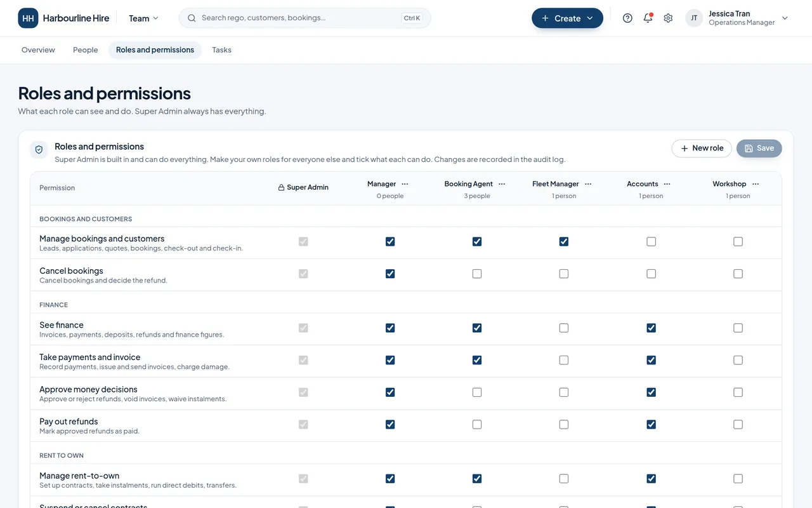Expand the Jessica Tran account menu chevron
The width and height of the screenshot is (812, 508).
785,18
